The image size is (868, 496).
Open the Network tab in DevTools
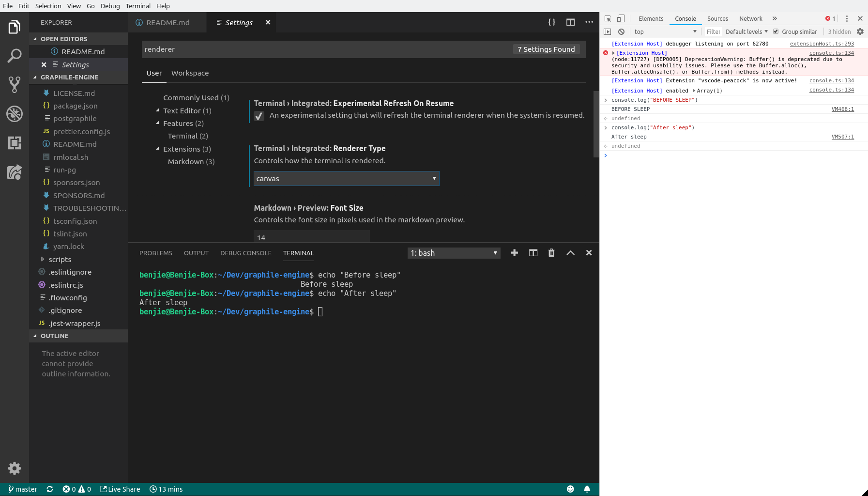tap(750, 18)
